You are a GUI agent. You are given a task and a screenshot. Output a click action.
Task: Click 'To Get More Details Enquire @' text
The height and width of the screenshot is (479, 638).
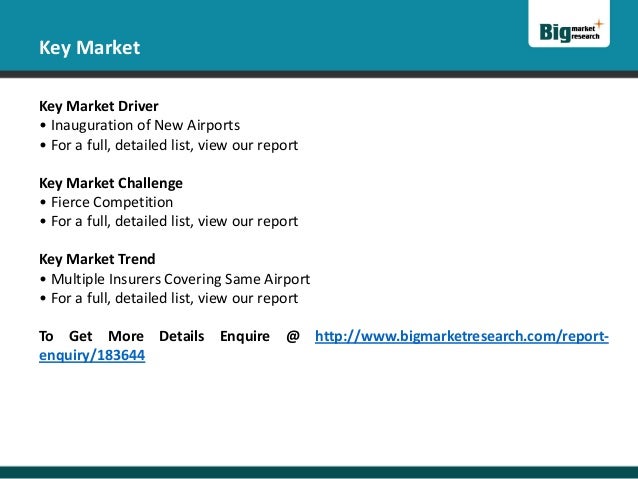[x=169, y=337]
